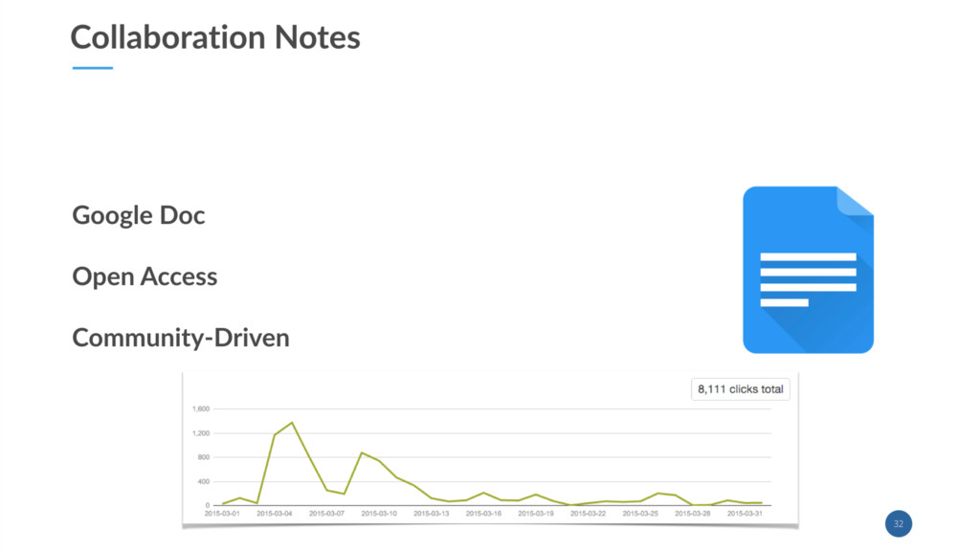The width and height of the screenshot is (980, 551).
Task: Click the 800 y-axis gridline label
Action: [x=204, y=457]
